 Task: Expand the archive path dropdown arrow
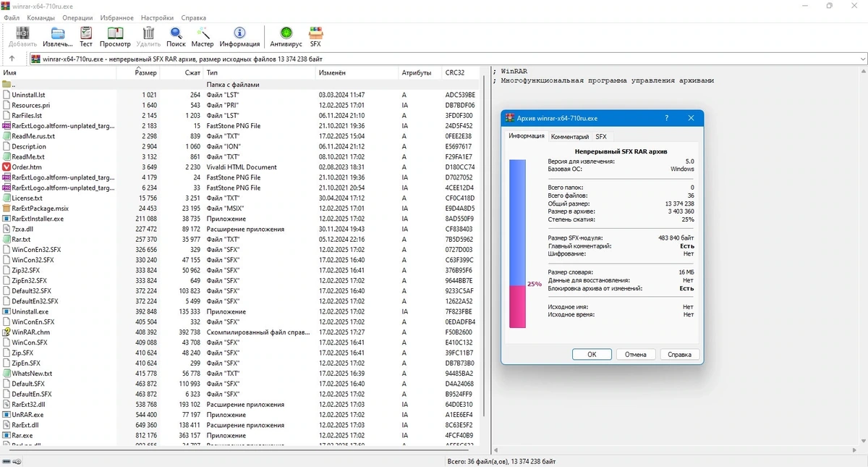click(x=862, y=59)
